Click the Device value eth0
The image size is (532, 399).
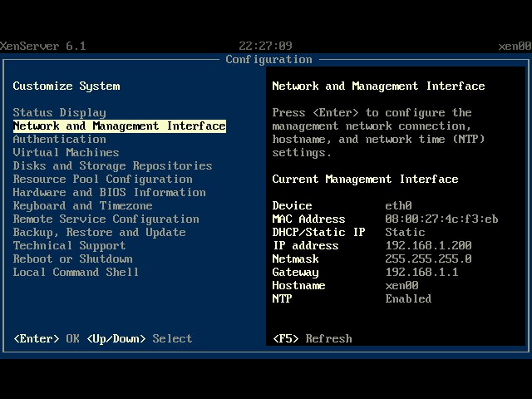tap(399, 205)
